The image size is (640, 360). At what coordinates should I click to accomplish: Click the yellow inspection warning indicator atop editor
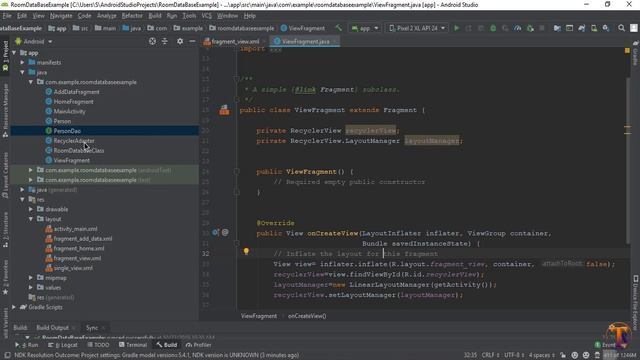pyautogui.click(x=627, y=51)
